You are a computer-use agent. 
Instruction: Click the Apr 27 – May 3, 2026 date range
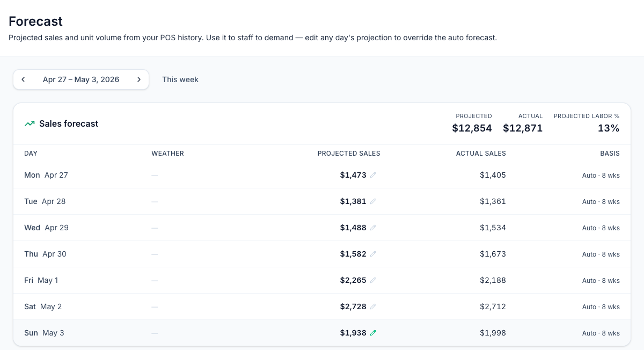coord(81,79)
